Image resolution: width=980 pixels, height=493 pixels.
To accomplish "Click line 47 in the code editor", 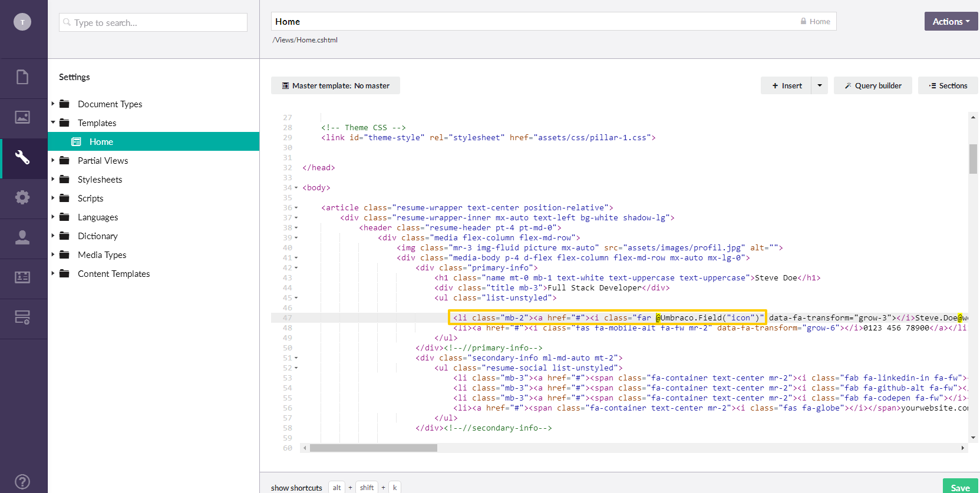I will click(x=619, y=317).
